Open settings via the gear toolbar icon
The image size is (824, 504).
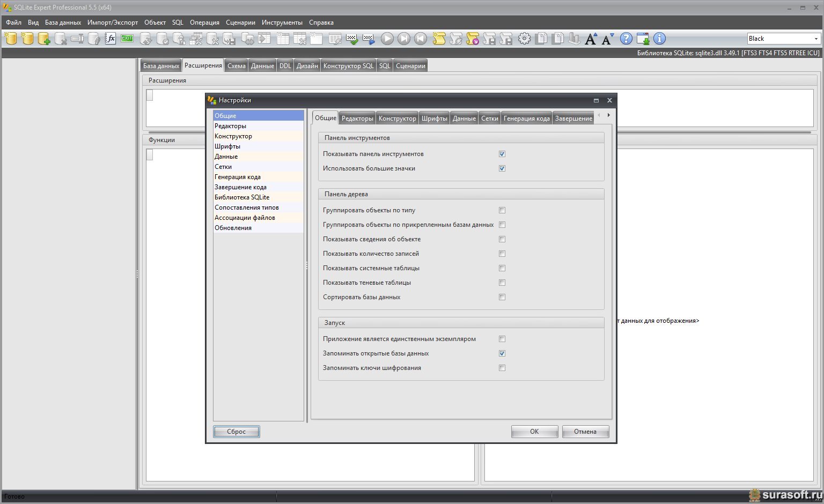tap(524, 39)
